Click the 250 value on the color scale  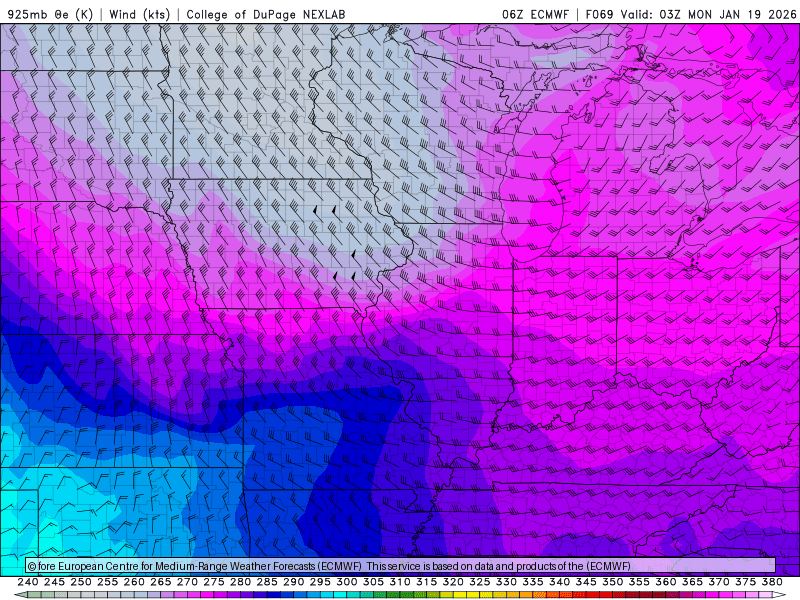[x=81, y=582]
